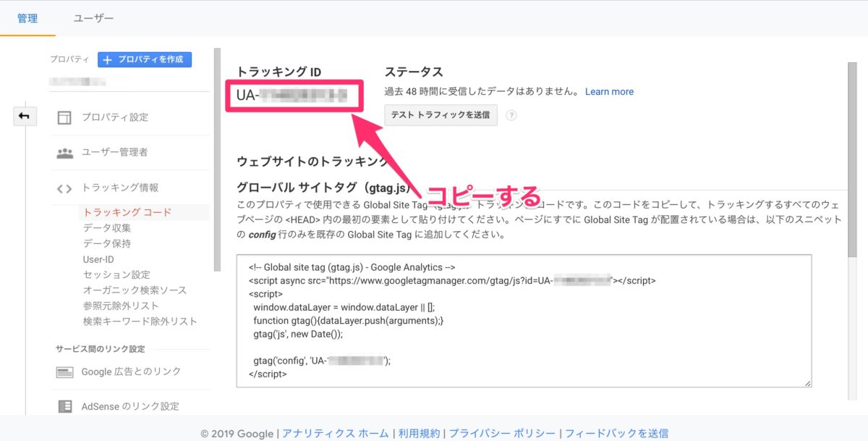Image resolution: width=868 pixels, height=441 pixels.
Task: Click the tracking info code brackets icon
Action: coord(64,188)
